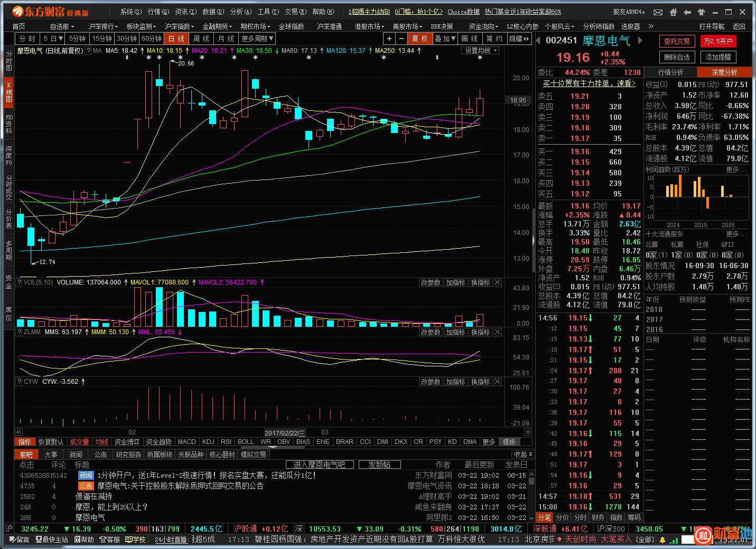Click the alert bell icon in status bar
The image size is (756, 549).
click(x=661, y=539)
